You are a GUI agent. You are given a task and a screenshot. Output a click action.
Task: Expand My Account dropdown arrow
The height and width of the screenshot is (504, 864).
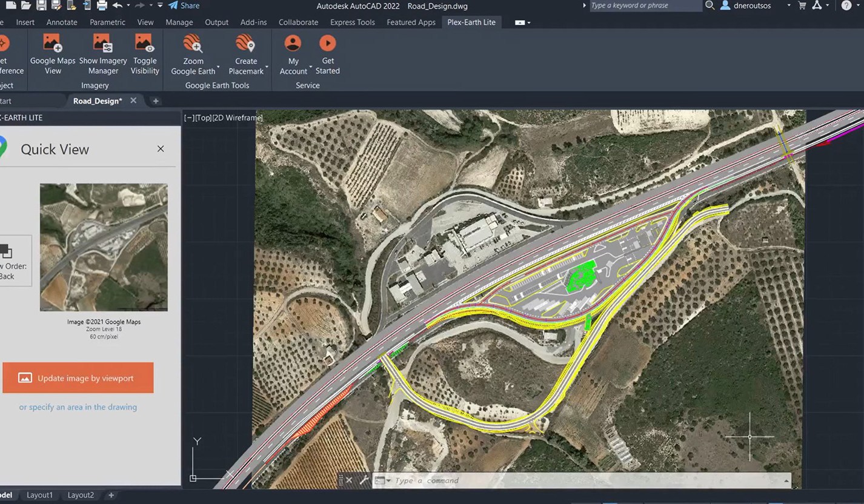pos(311,67)
